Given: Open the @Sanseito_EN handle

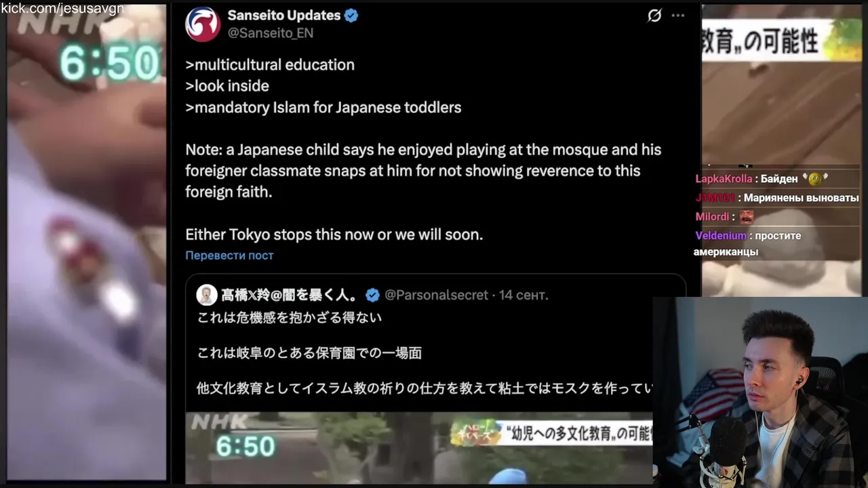Looking at the screenshot, I should (270, 33).
